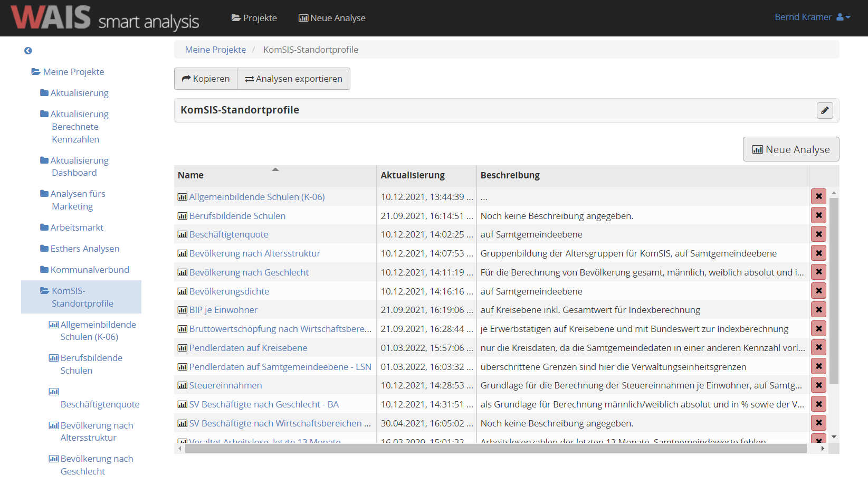Delete Bevölkerung nach Geschlecht table row
The height and width of the screenshot is (484, 868).
[818, 272]
